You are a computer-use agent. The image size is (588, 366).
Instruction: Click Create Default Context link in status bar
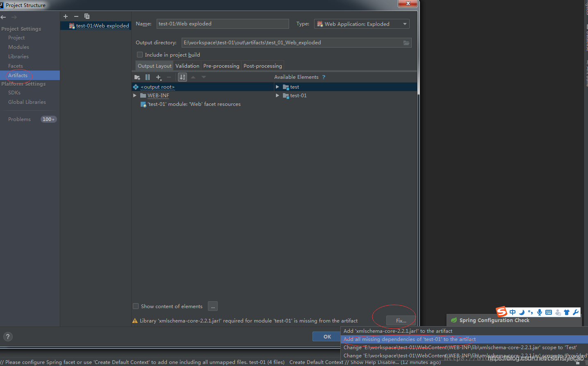316,362
